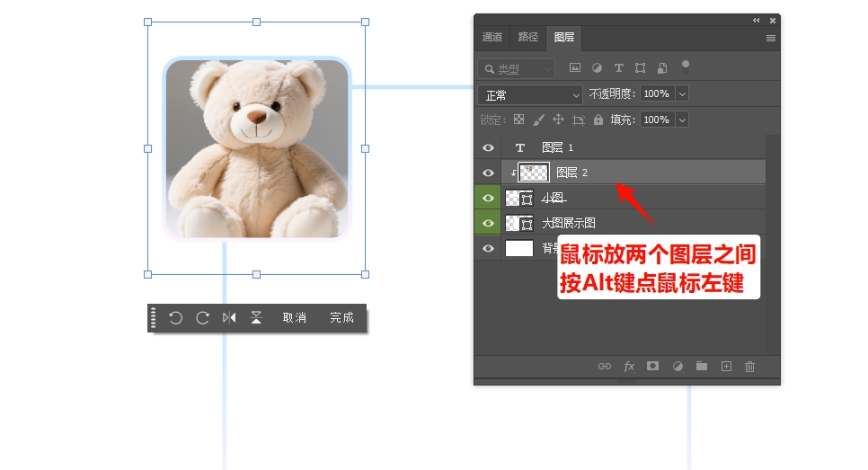Hide 图层 2 using its eye icon
Viewport: 868px width, 470px height.
pyautogui.click(x=488, y=173)
